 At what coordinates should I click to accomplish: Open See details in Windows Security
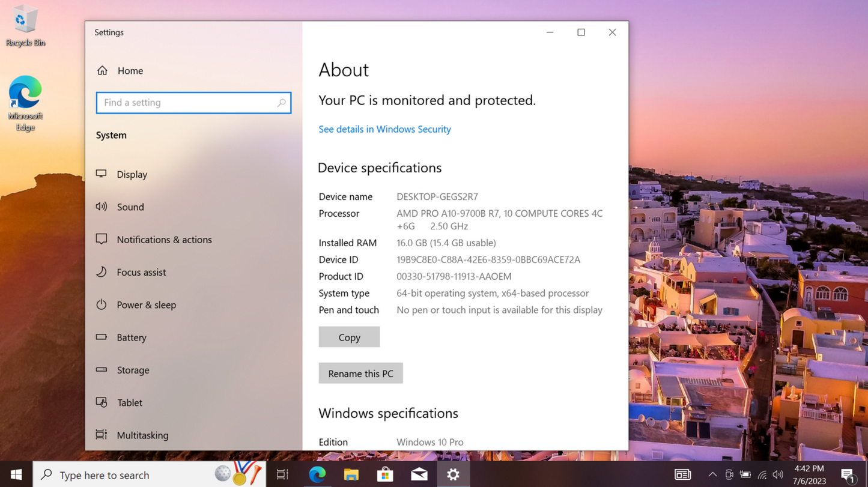click(x=384, y=129)
